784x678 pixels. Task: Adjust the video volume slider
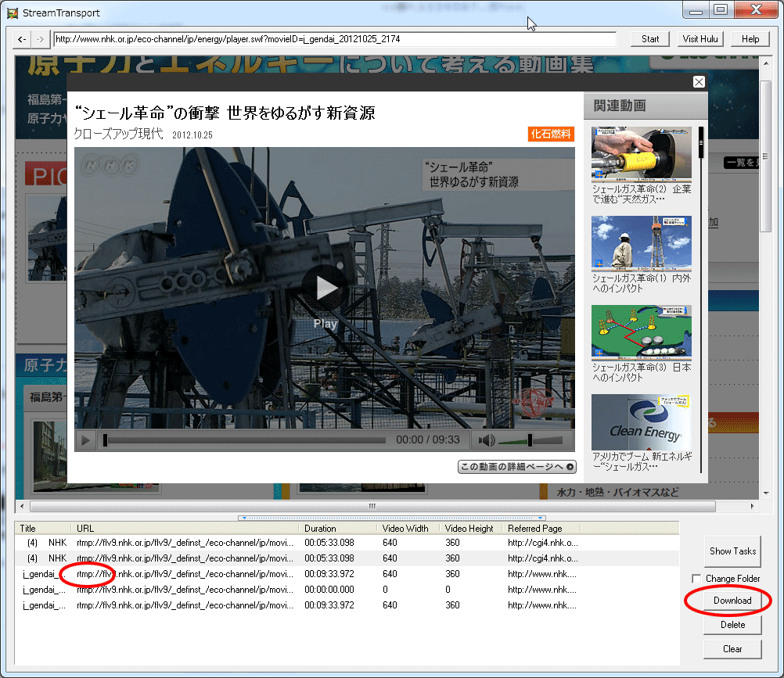pyautogui.click(x=531, y=440)
